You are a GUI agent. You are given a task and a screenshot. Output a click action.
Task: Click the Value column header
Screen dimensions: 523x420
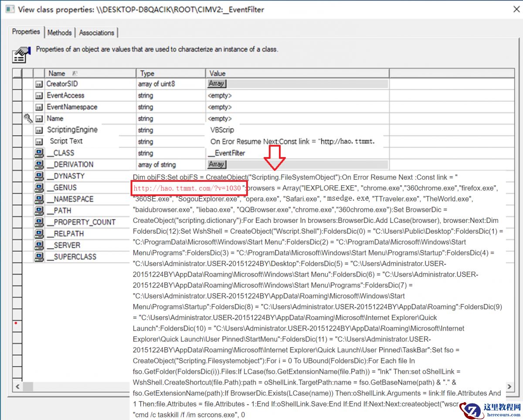[x=297, y=73]
